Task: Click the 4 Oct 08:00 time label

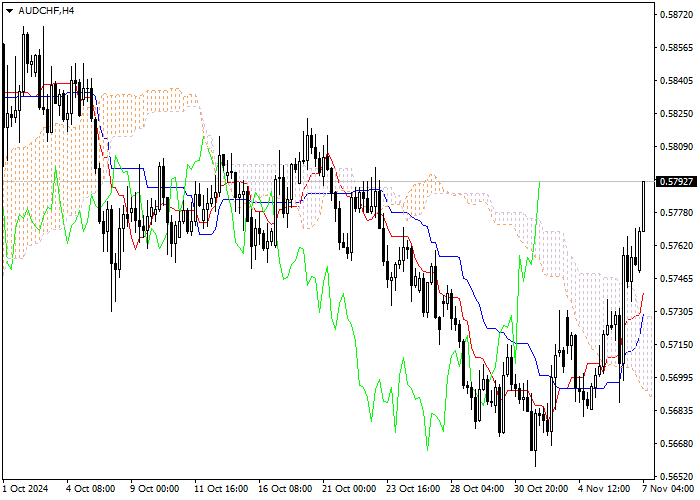Action: point(91,489)
